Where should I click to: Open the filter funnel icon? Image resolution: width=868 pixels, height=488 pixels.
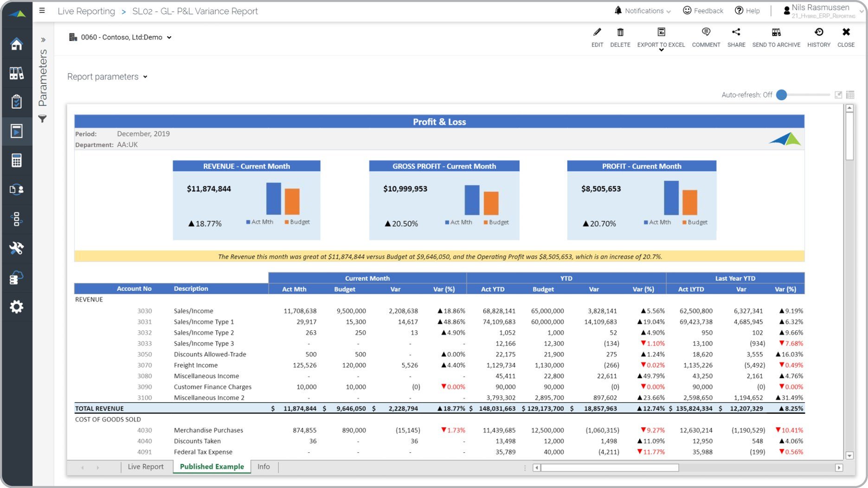coord(42,119)
